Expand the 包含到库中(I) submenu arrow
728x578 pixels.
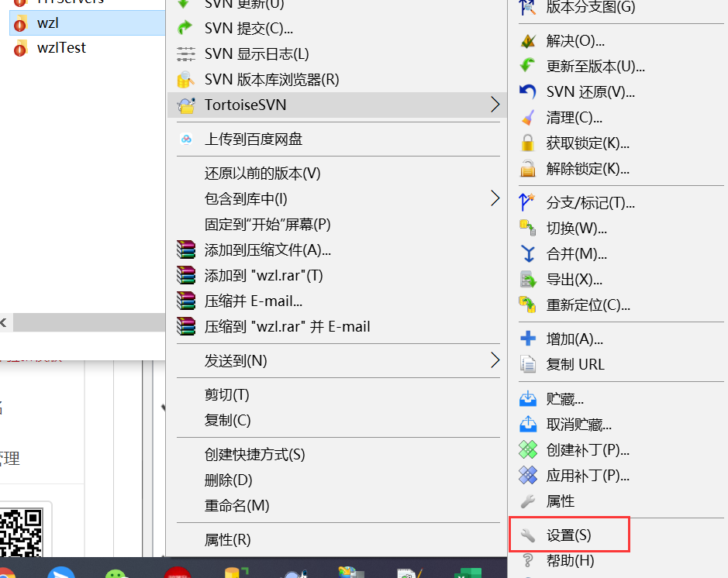point(495,198)
